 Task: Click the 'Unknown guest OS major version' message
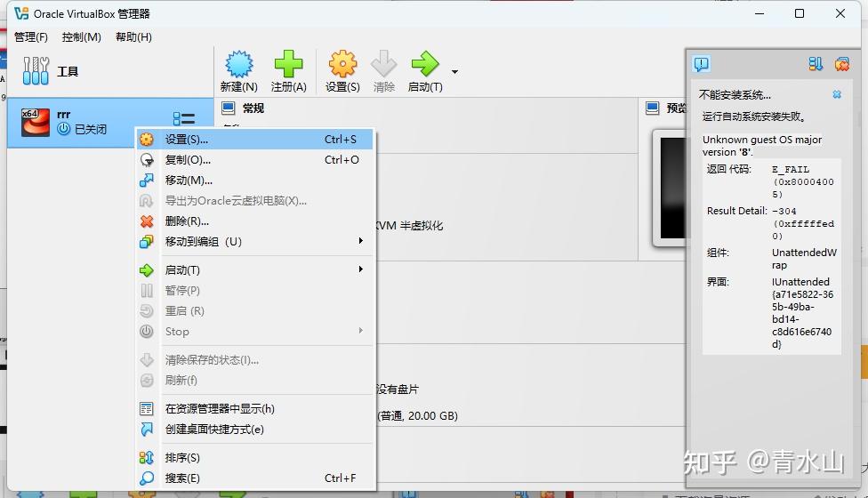tap(762, 146)
